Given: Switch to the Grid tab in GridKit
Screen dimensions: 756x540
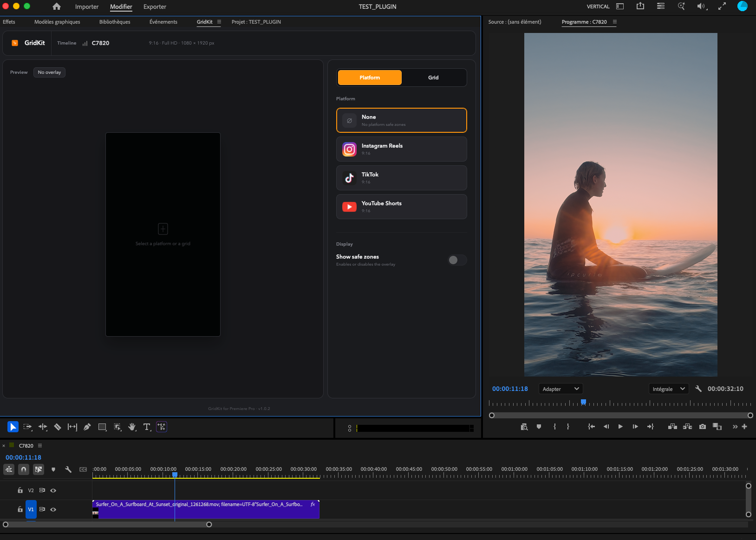Looking at the screenshot, I should 433,78.
